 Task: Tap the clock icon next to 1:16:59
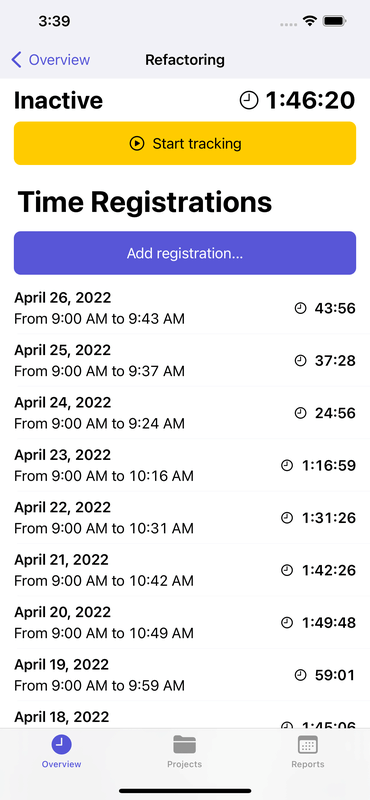[x=287, y=465]
